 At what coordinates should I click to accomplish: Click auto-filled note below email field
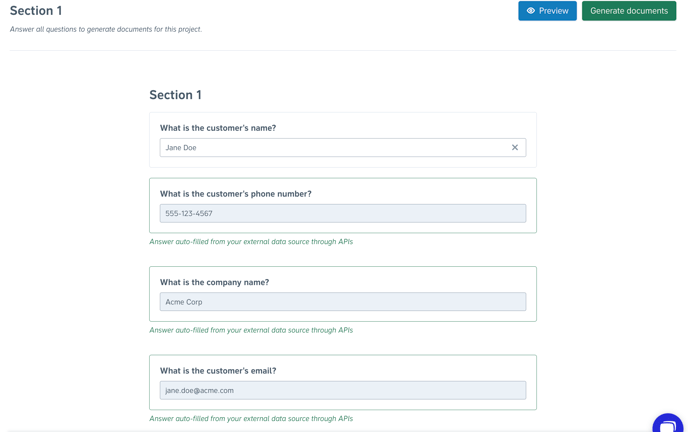point(251,419)
